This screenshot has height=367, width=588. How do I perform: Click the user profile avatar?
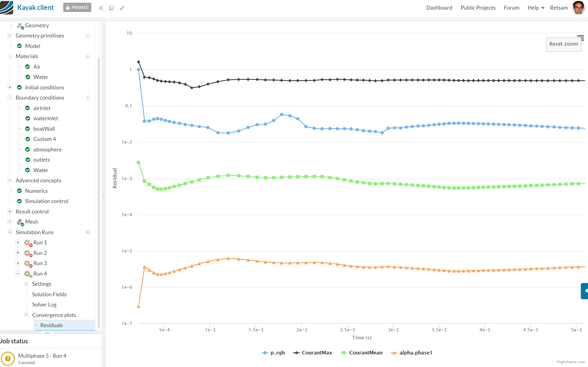578,8
